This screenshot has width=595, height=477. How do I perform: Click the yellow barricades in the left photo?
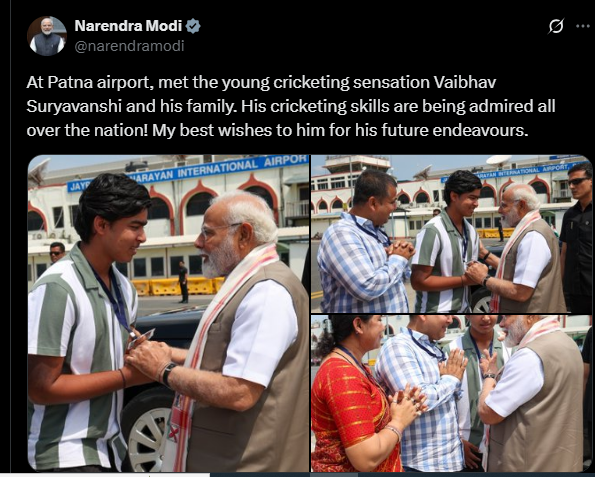coord(176,287)
